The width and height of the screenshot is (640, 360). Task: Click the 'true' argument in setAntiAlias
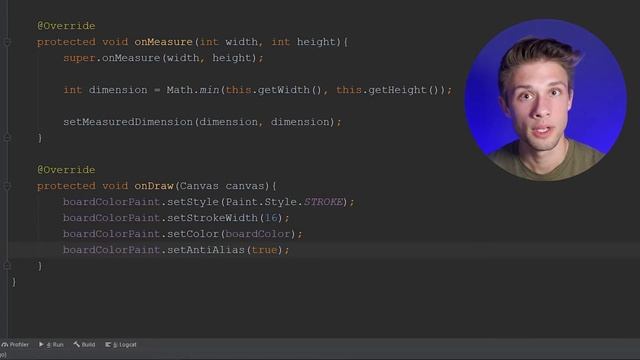coord(264,250)
